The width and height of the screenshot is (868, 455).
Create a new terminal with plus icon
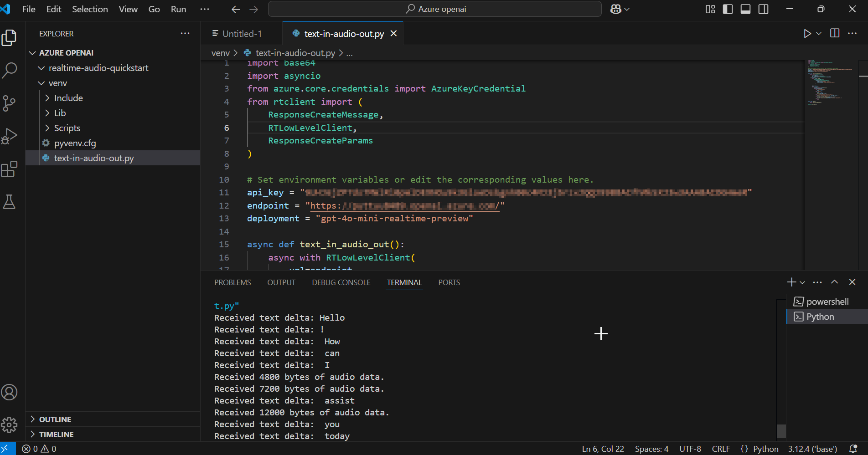[791, 282]
